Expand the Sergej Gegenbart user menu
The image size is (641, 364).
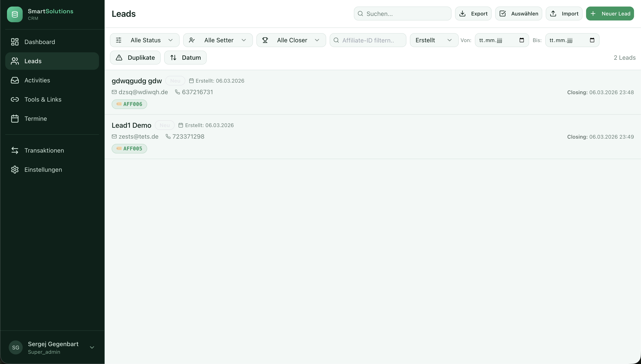coord(53,347)
